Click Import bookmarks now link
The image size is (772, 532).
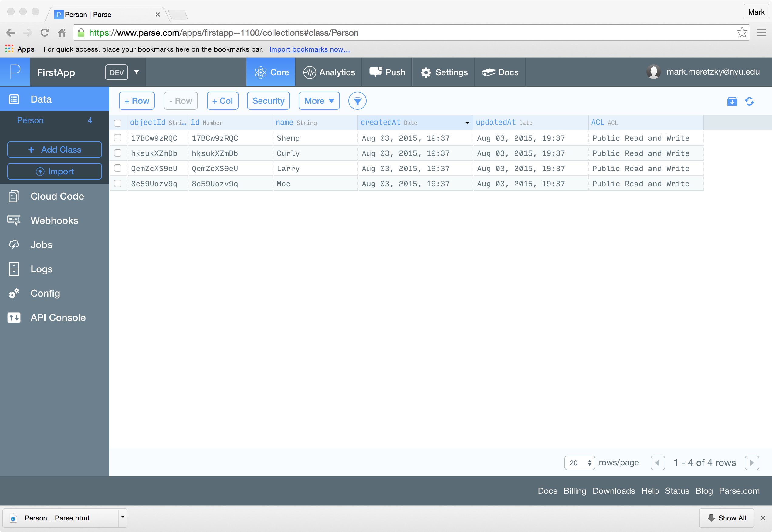point(310,49)
